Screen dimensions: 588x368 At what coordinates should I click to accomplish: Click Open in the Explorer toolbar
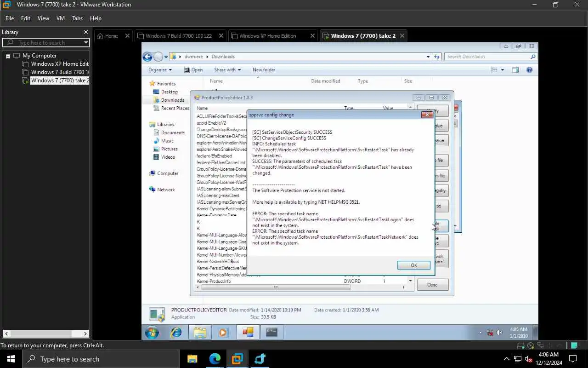(x=193, y=70)
